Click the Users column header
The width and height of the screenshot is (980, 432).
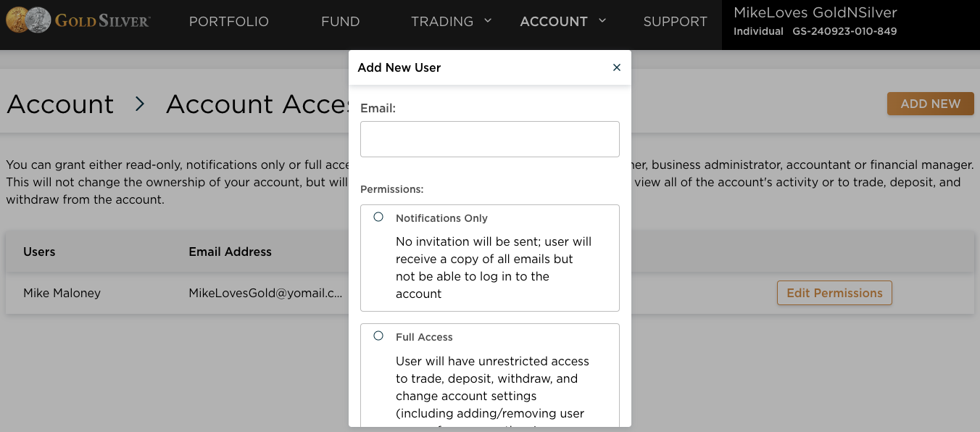pyautogui.click(x=39, y=252)
